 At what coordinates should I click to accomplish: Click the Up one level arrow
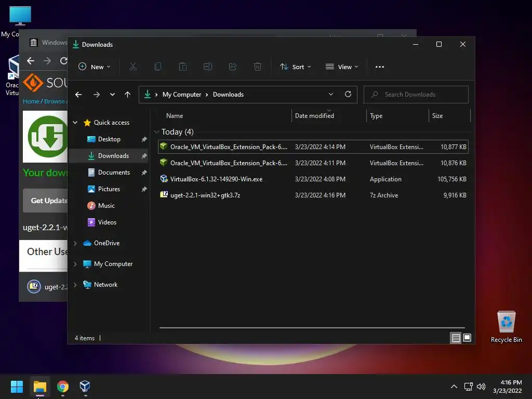128,95
